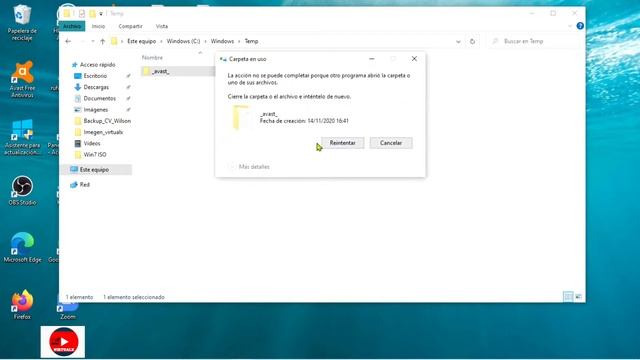Screen dimensions: 640x360
Task: Open the Inicio ribbon tab
Action: click(x=98, y=26)
